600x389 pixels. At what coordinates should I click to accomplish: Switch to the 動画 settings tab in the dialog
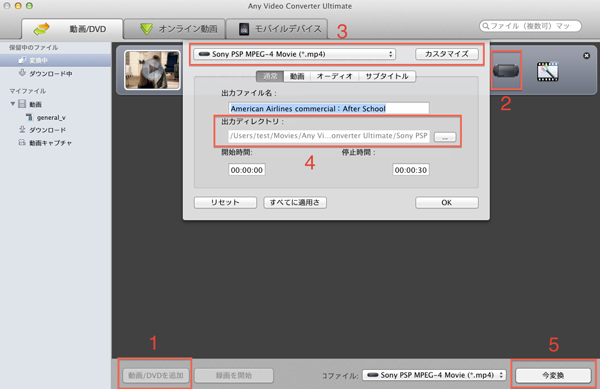pos(297,76)
